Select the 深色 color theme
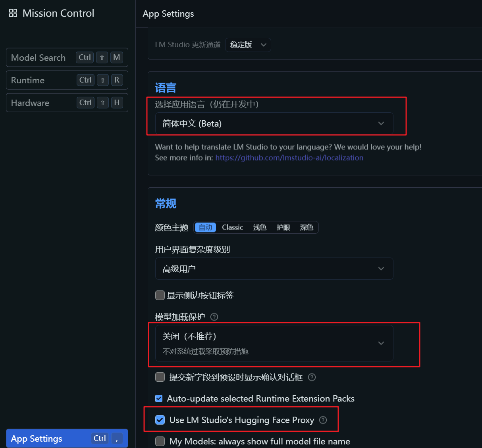Image resolution: width=482 pixels, height=448 pixels. click(x=307, y=227)
